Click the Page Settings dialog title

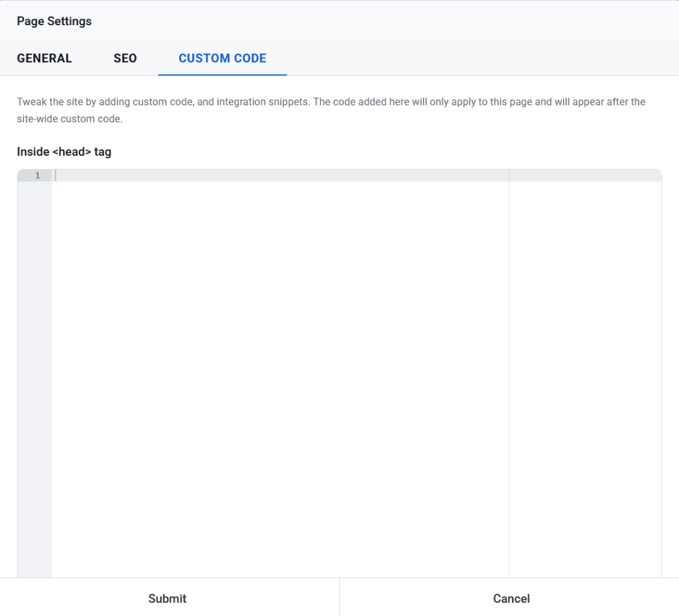[x=54, y=21]
